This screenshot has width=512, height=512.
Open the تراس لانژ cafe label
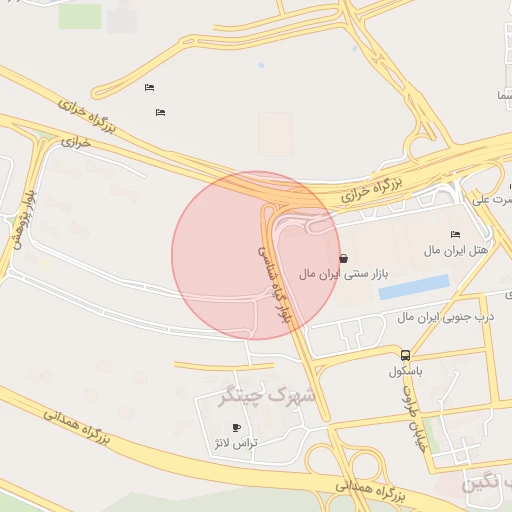236,443
